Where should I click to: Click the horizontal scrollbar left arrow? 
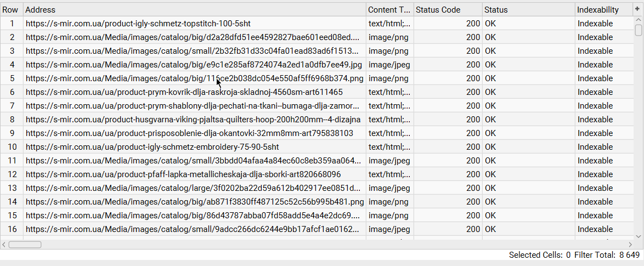pos(4,245)
